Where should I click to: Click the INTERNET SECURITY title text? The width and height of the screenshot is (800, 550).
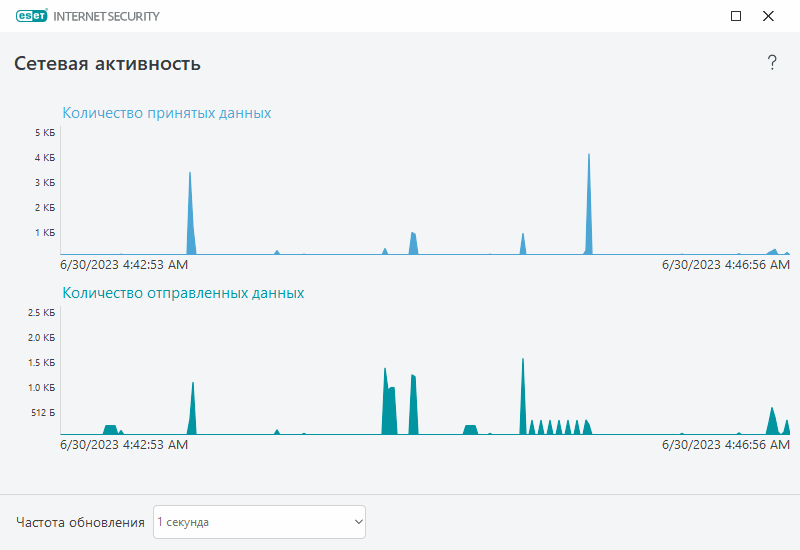[x=106, y=16]
